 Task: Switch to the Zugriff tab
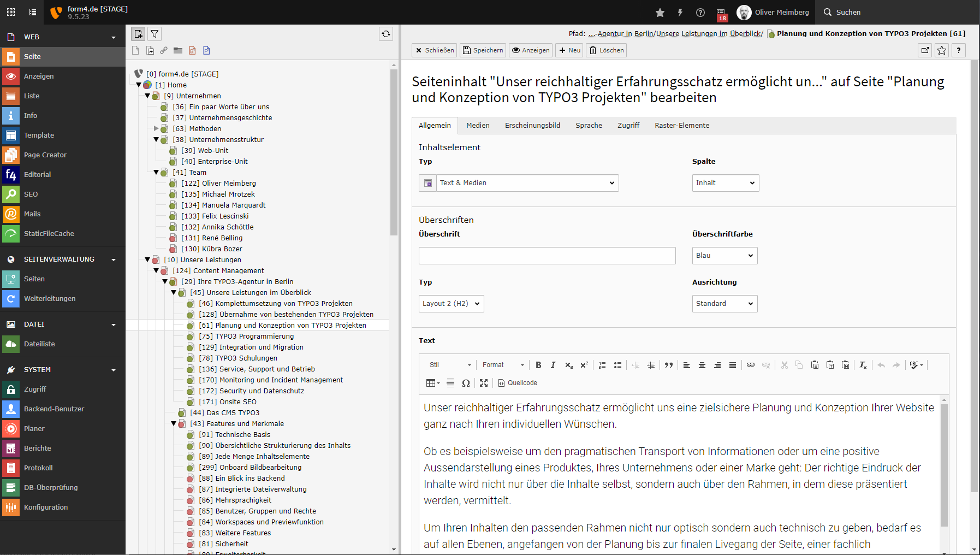pyautogui.click(x=628, y=126)
